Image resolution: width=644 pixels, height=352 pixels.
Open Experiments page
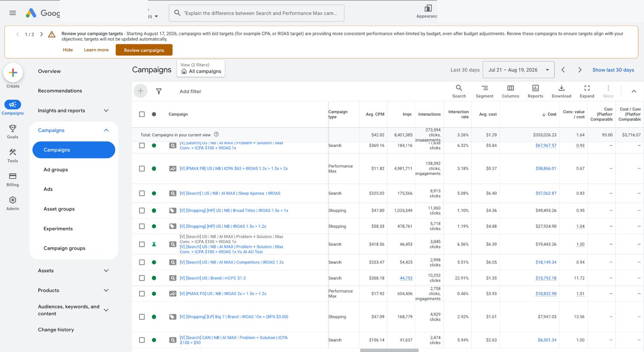coord(58,229)
